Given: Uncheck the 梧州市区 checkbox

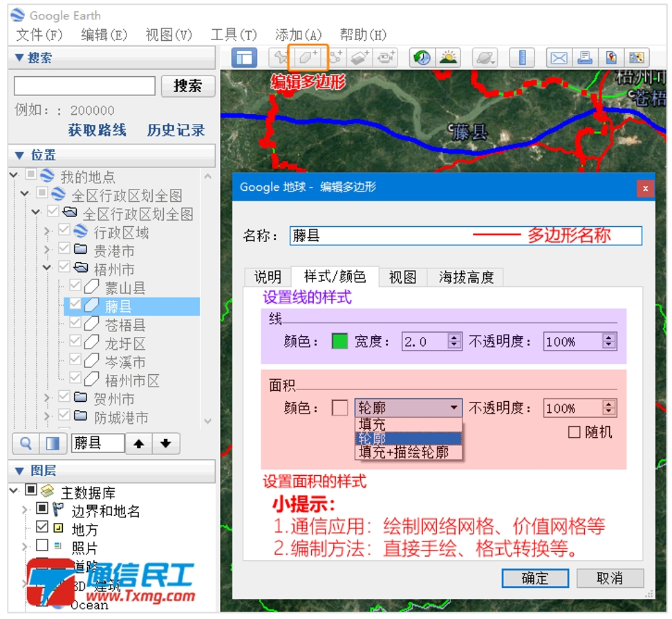Looking at the screenshot, I should pos(75,377).
